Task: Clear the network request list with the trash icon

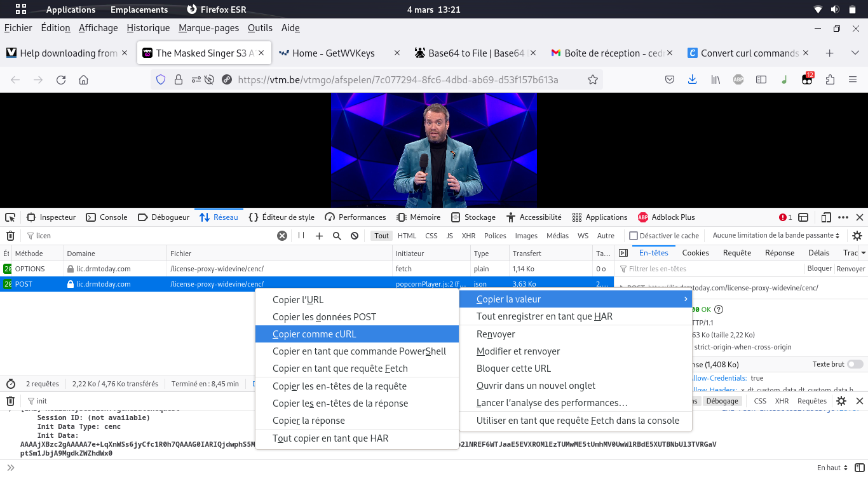Action: coord(11,236)
